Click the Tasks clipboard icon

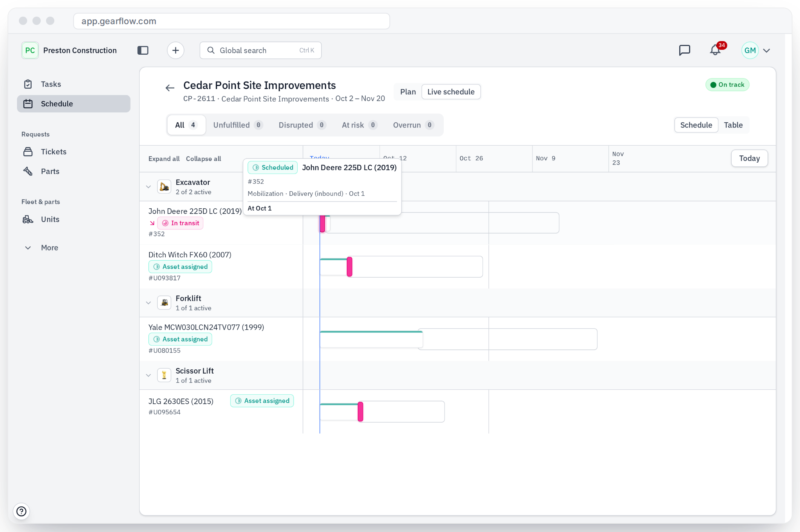coord(28,84)
